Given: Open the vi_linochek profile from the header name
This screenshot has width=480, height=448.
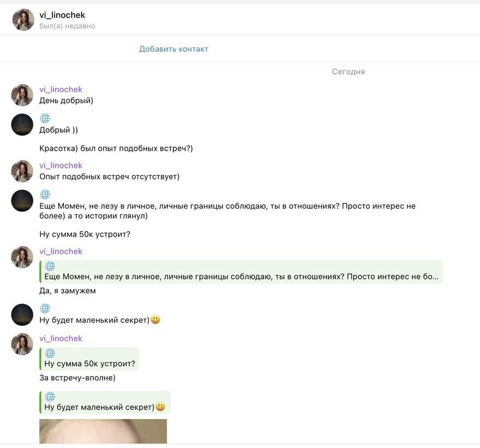Looking at the screenshot, I should (62, 15).
